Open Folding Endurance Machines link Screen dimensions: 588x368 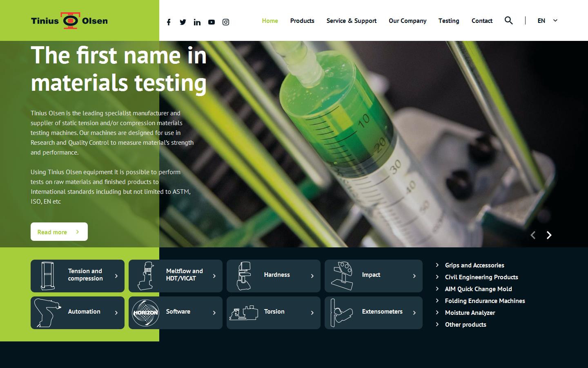485,301
